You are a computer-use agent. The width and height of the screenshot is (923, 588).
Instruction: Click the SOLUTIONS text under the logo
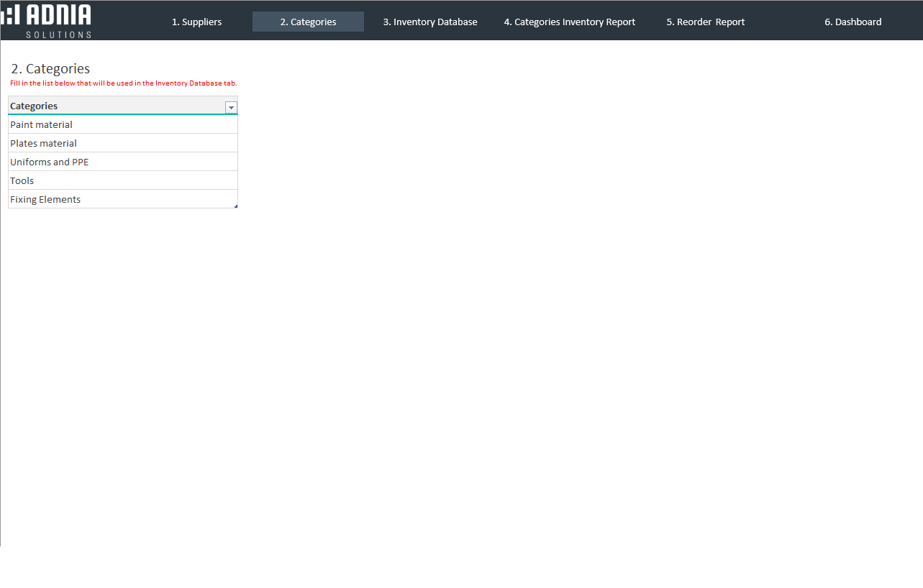point(58,35)
